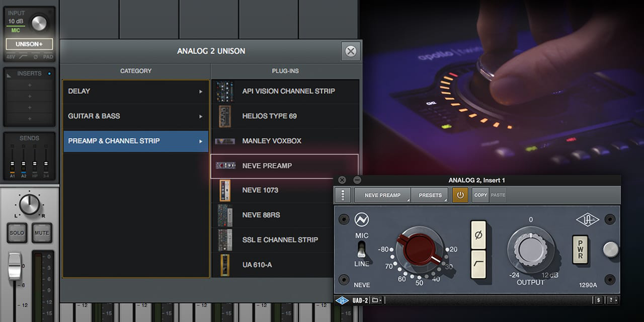Click the second insert slot plus
Image resolution: width=644 pixels, height=322 pixels.
[x=29, y=96]
